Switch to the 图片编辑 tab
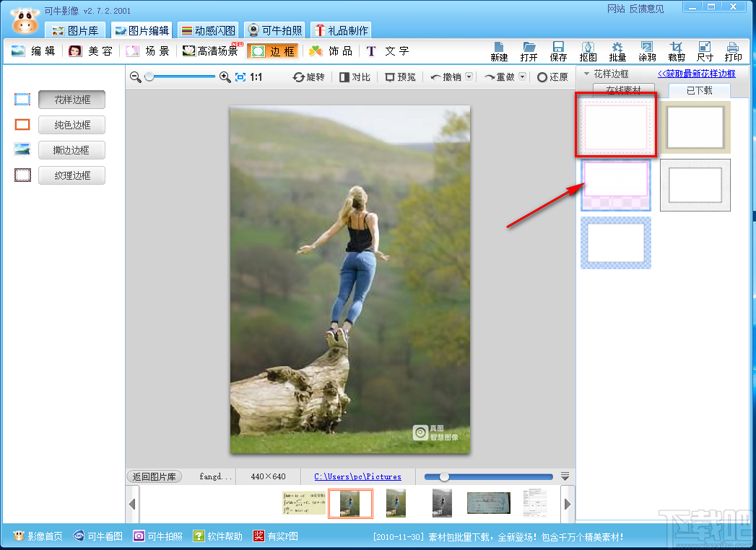This screenshot has width=756, height=550. coord(142,30)
